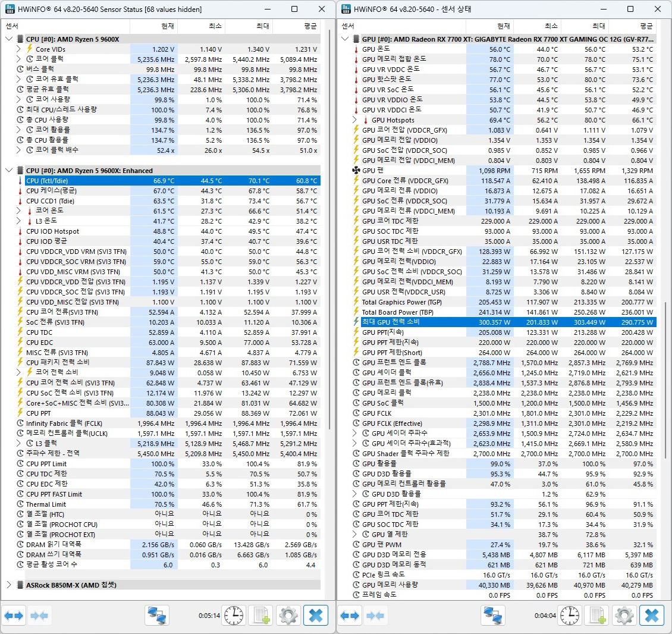Select the PCIe 링크 속도 row
672x634 pixels.
tap(504, 575)
